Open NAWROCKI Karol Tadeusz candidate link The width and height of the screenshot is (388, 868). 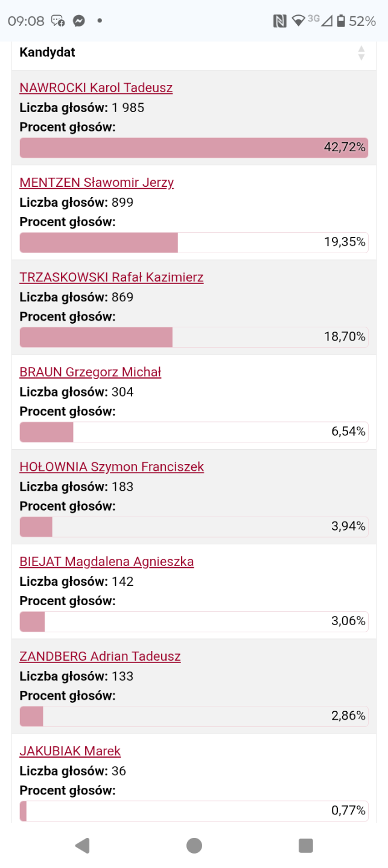[96, 88]
